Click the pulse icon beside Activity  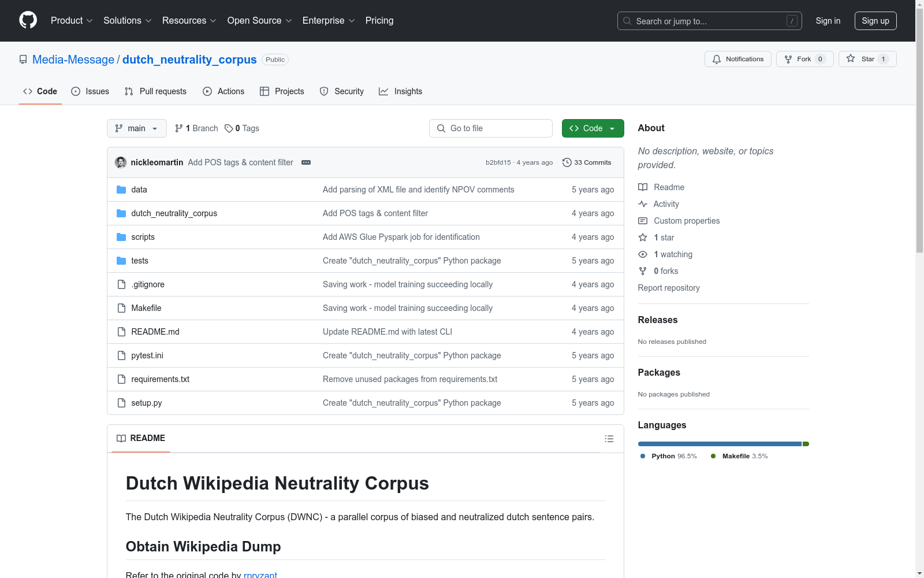point(643,204)
